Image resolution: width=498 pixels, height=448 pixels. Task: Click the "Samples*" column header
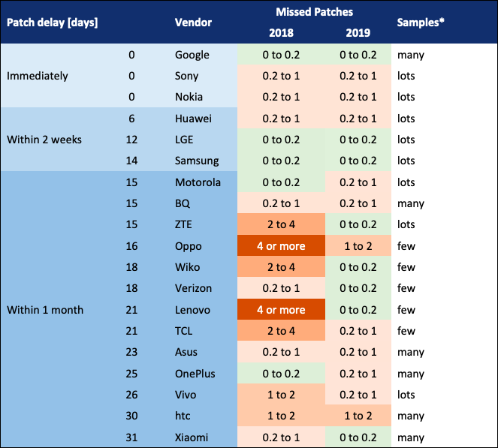(420, 23)
